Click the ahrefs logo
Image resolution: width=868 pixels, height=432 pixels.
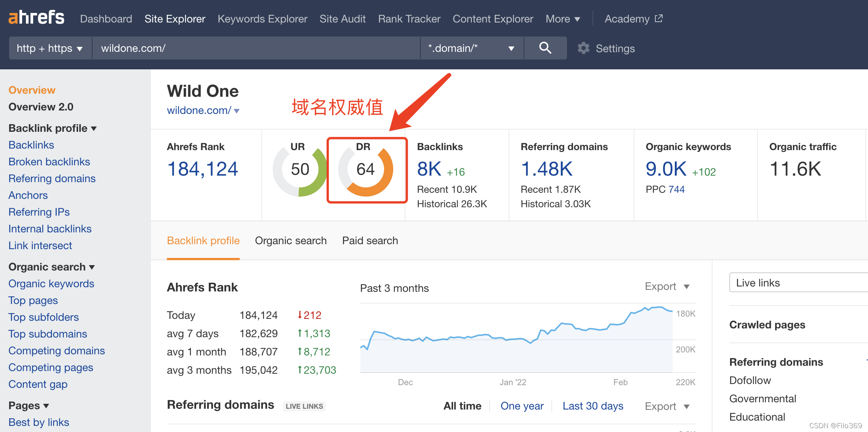pos(37,18)
